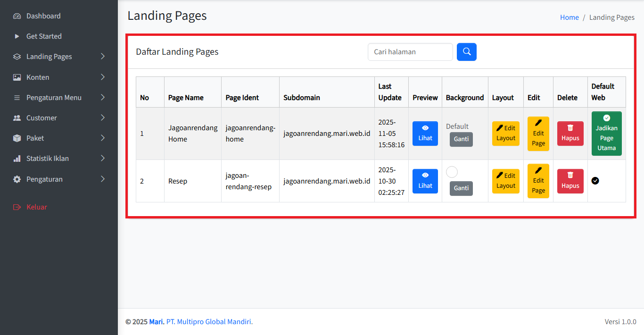
Task: Click the white background color circle for Resep
Action: (x=452, y=172)
